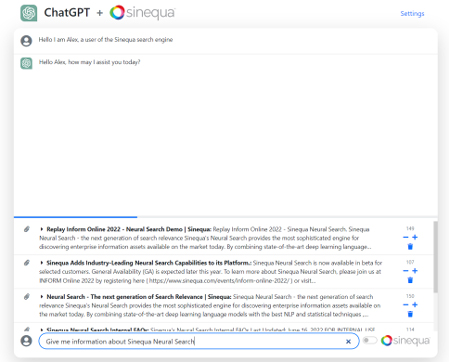
Task: Click the paperclip icon for Neural Search next generation result
Action: coord(27,297)
